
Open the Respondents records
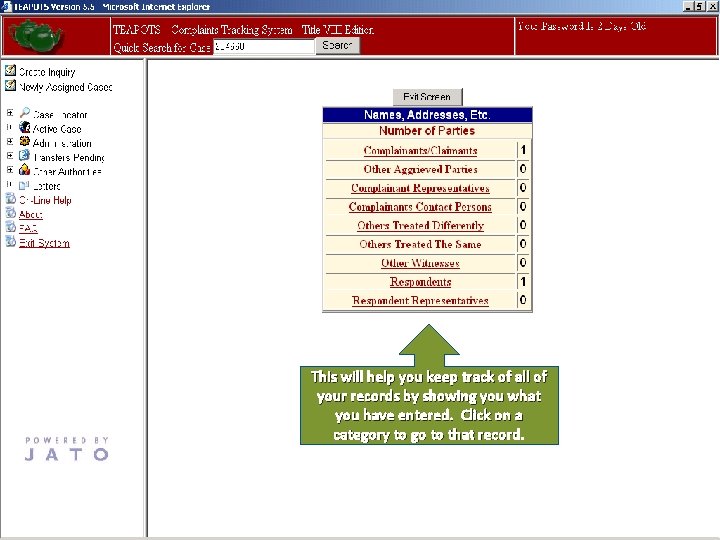(x=421, y=282)
